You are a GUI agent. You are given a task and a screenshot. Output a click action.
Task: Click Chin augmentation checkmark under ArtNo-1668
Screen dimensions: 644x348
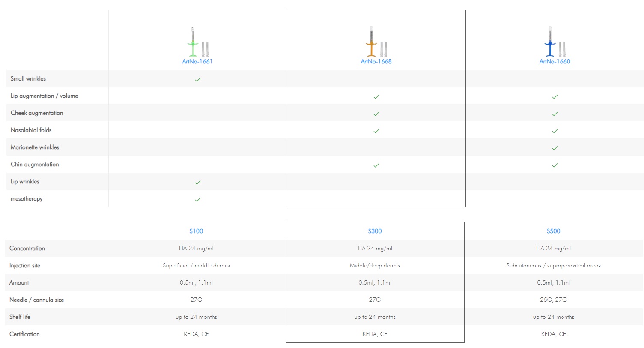376,165
